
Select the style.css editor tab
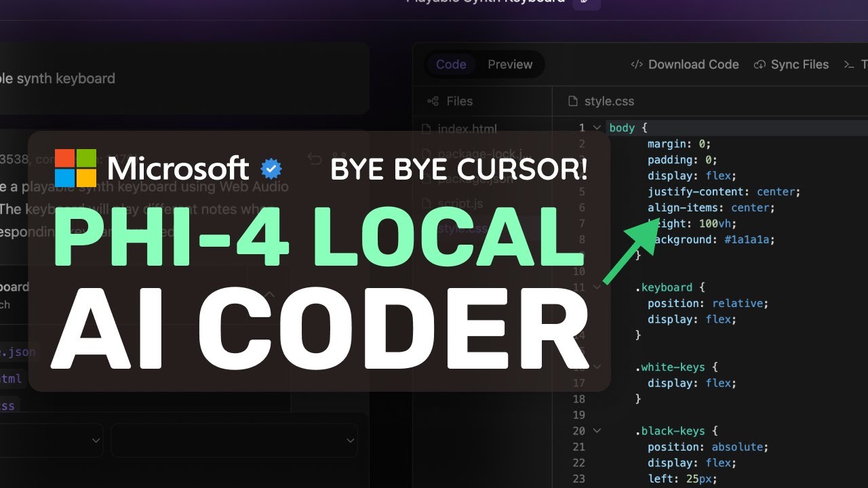pos(601,101)
